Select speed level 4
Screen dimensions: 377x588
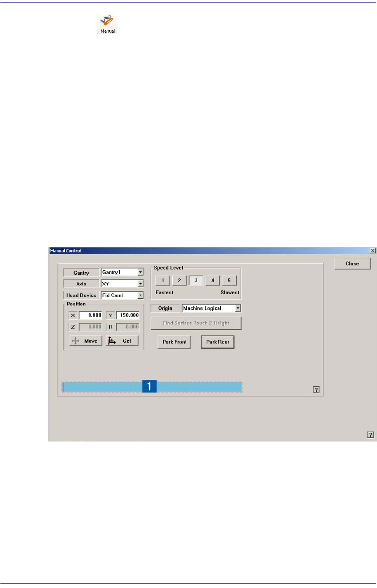pos(213,281)
